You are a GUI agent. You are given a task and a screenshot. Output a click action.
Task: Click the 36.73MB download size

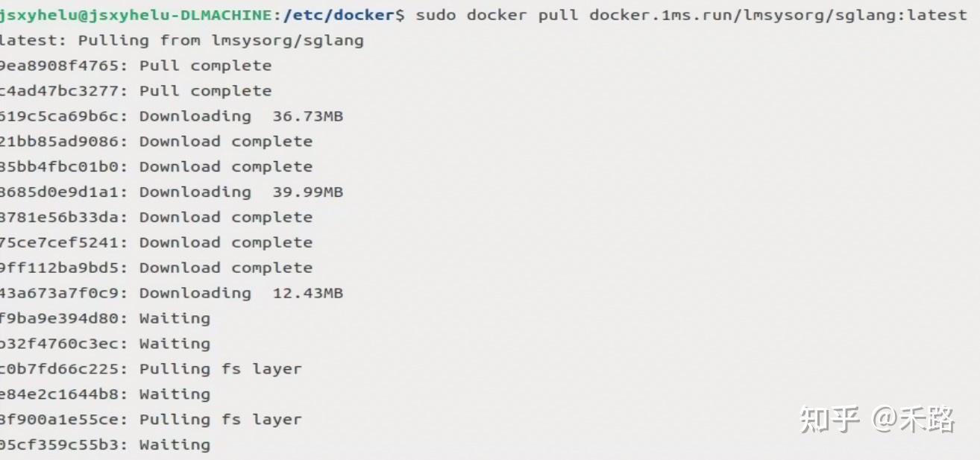[307, 116]
